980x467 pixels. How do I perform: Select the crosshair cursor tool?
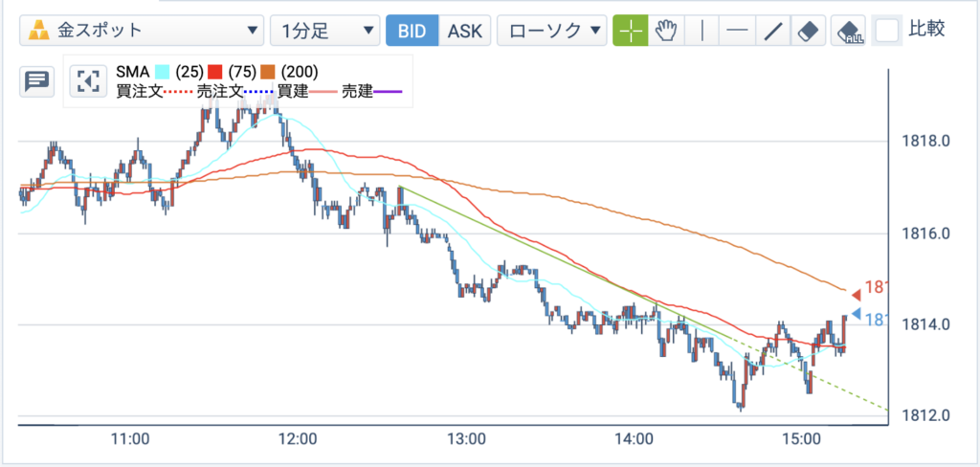coord(630,31)
